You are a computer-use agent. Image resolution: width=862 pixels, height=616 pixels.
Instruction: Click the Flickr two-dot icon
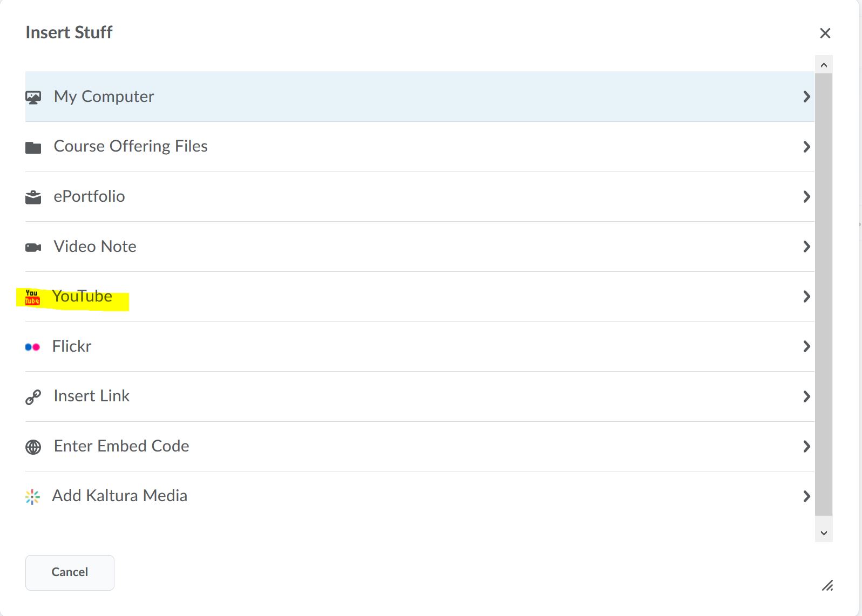tap(32, 347)
